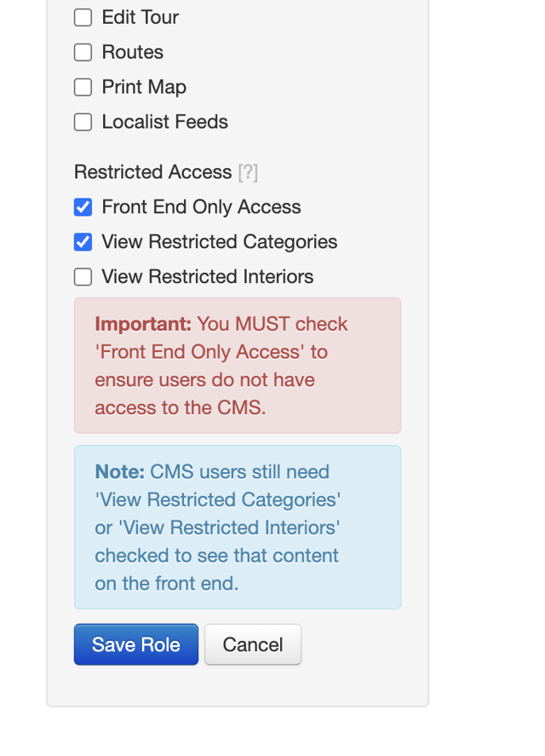Open the [?] help next to Restricted Access

[x=248, y=172]
